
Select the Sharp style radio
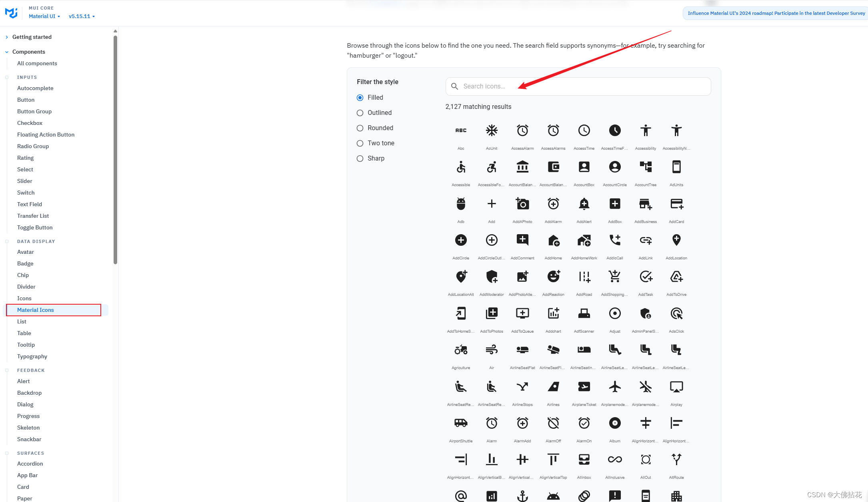pyautogui.click(x=360, y=159)
